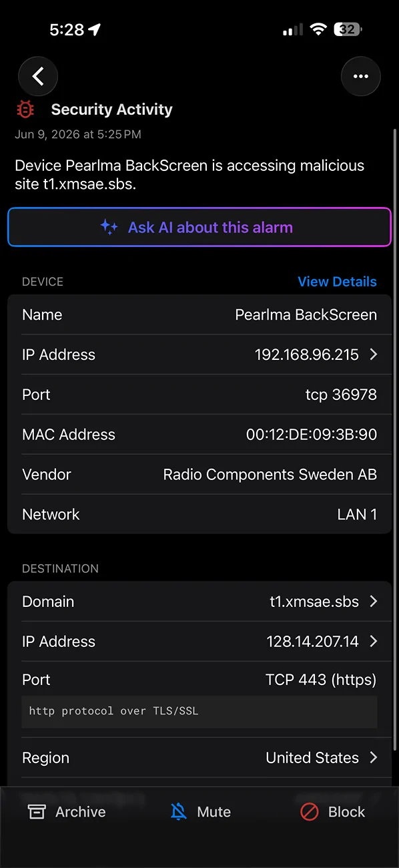Open Region United States chevron
Viewport: 399px width, 868px height.
tap(373, 758)
